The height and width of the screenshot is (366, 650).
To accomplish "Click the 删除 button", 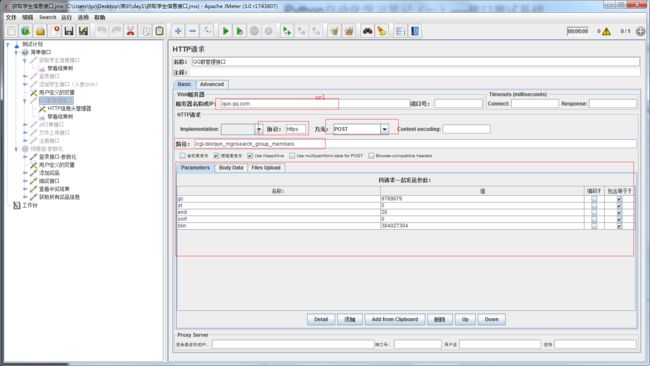I will pos(439,320).
